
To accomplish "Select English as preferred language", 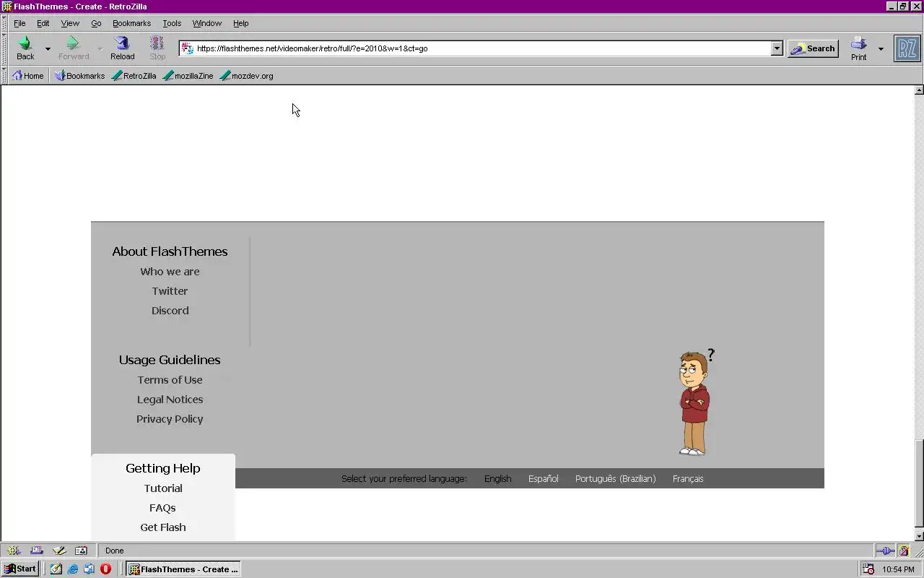I will 497,479.
